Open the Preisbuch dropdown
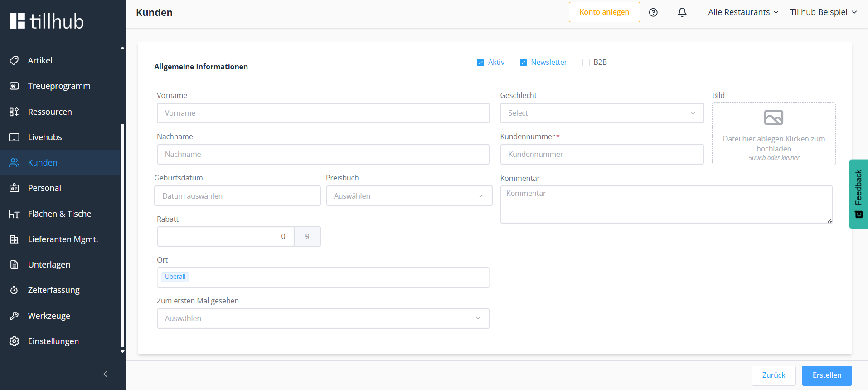The width and height of the screenshot is (868, 390). coord(409,196)
